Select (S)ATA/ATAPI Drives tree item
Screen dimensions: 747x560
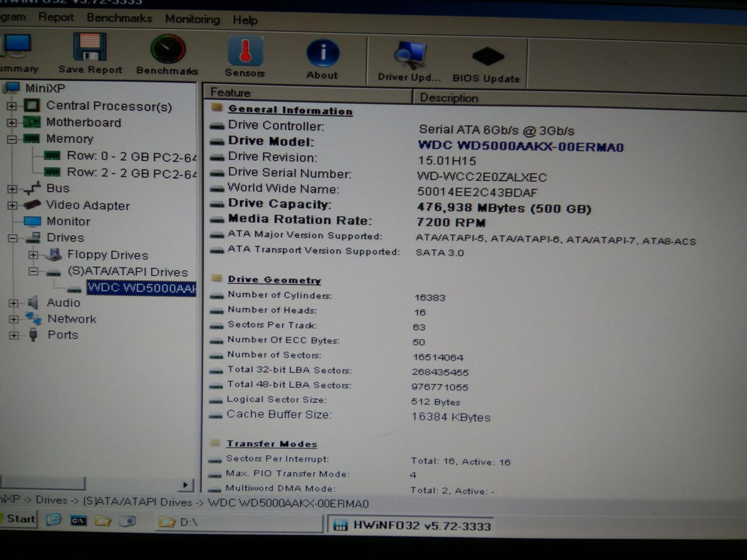(x=128, y=272)
